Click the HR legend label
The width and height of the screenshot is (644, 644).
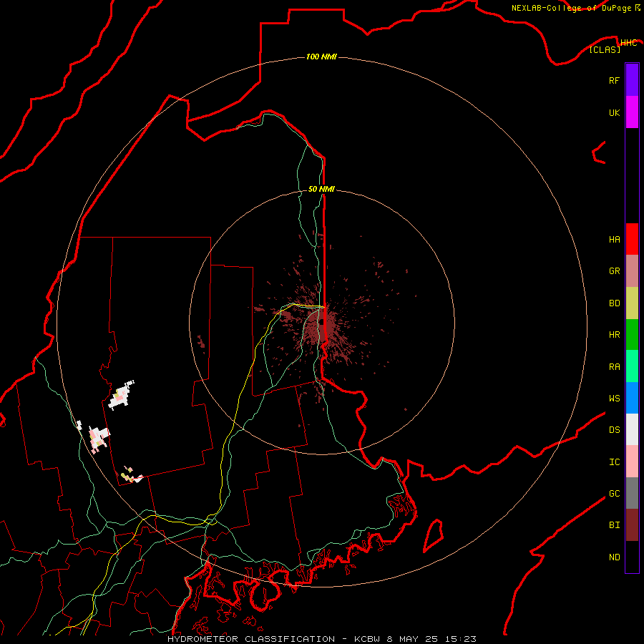[x=614, y=335]
